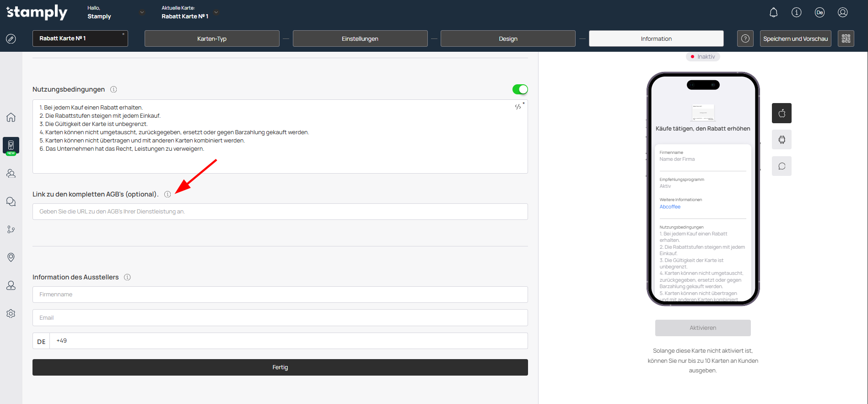This screenshot has height=404, width=868.
Task: Select the Apple device preview icon
Action: coord(782,113)
